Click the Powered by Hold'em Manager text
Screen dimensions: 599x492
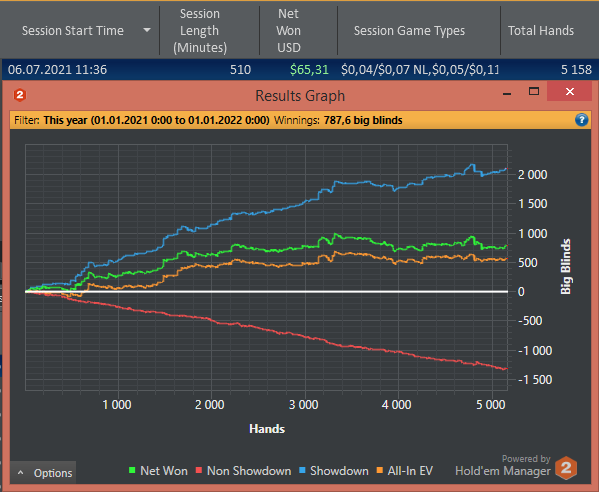(x=503, y=466)
